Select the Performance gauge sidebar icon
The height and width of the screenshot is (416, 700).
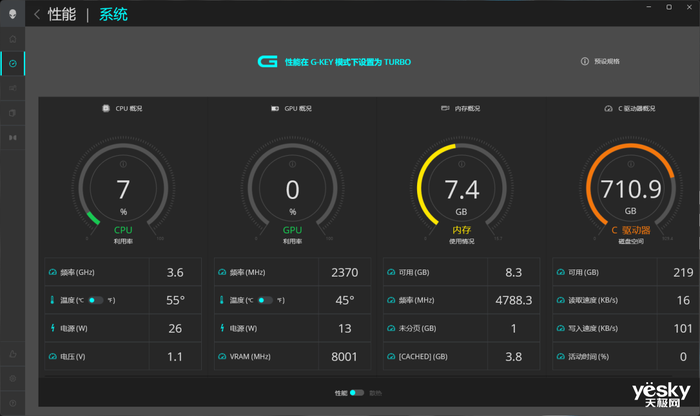click(12, 63)
